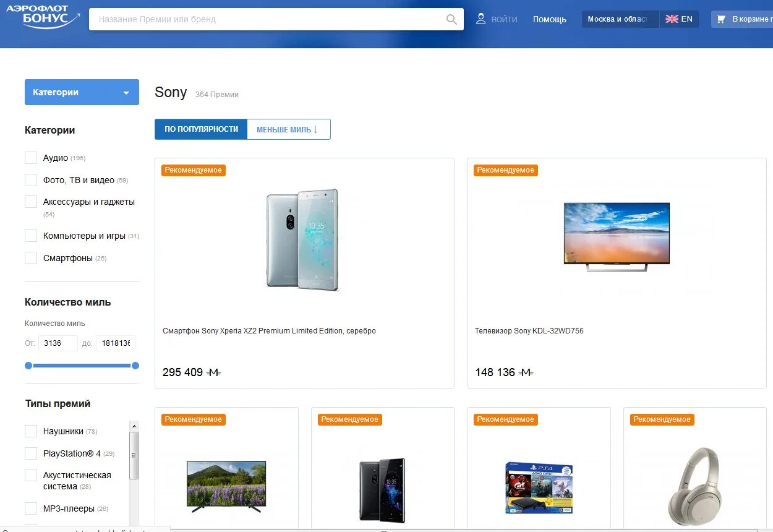Click the Рекомендуемое badge on the Xperia XZ2 card
The height and width of the screenshot is (532, 773).
pyautogui.click(x=194, y=170)
